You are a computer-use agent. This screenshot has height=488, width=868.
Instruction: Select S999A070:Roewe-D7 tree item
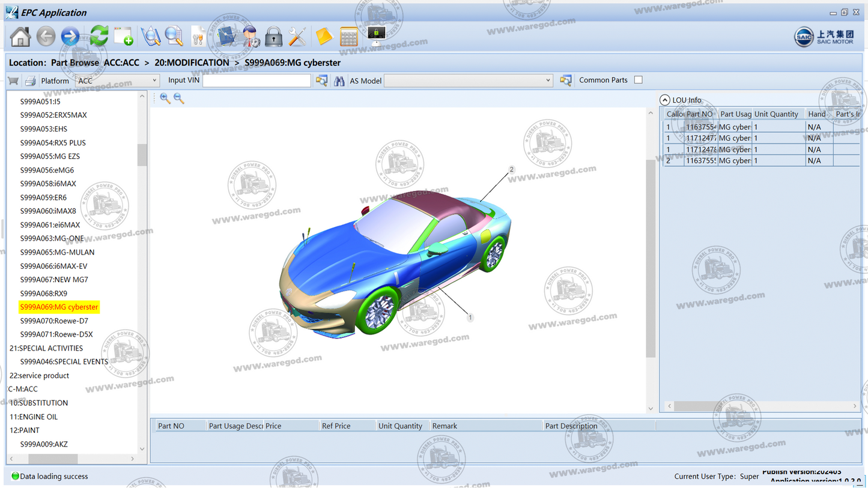click(x=54, y=321)
